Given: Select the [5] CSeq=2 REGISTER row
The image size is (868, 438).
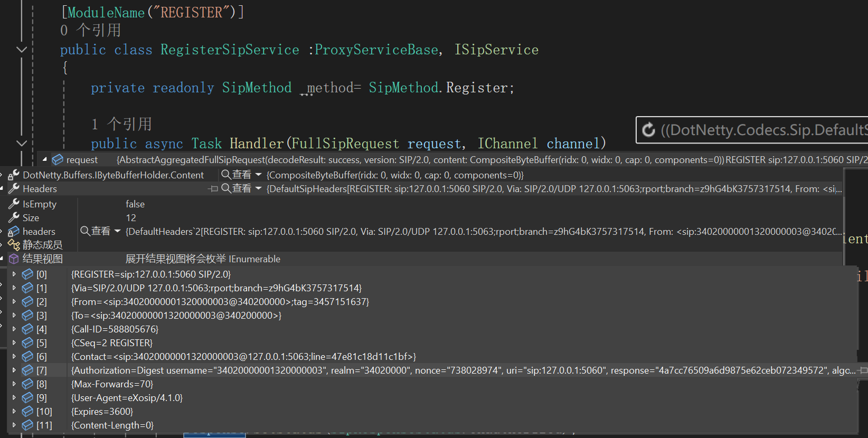Looking at the screenshot, I should (112, 343).
